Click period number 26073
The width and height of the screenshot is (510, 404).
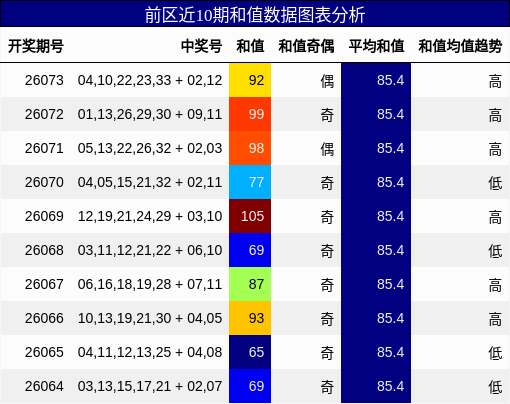pyautogui.click(x=44, y=80)
